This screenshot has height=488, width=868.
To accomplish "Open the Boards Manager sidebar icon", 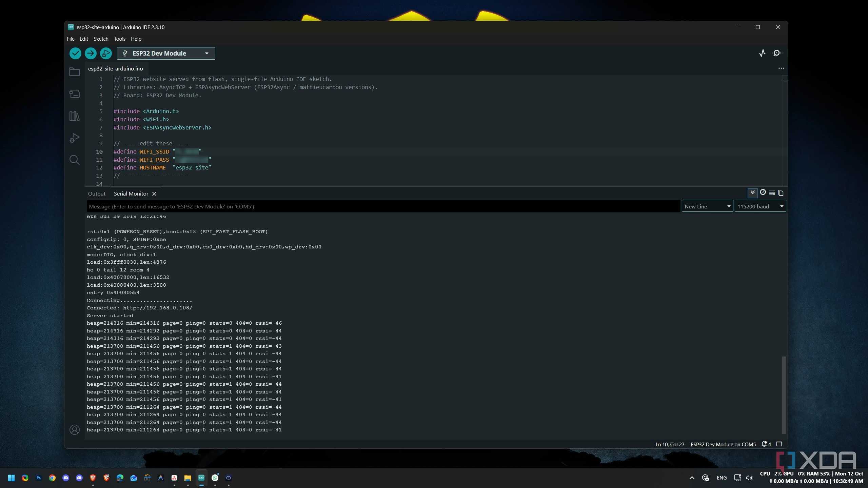I will [x=75, y=94].
